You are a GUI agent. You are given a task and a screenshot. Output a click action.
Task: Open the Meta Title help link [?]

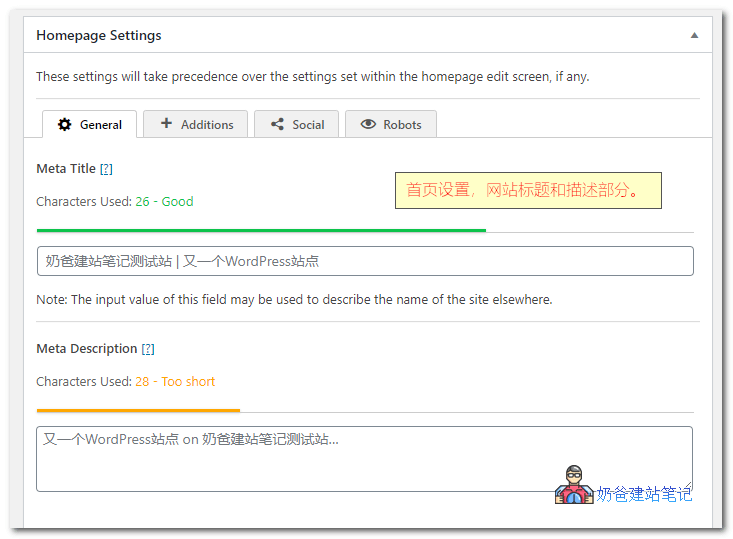point(106,169)
